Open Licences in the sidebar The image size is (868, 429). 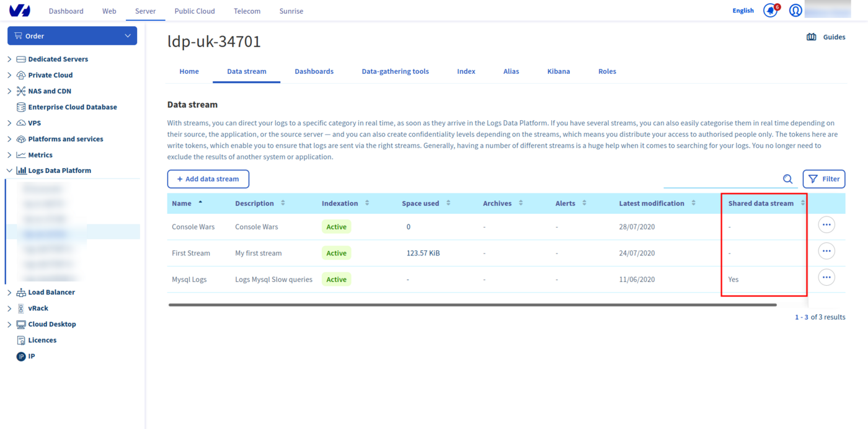42,340
